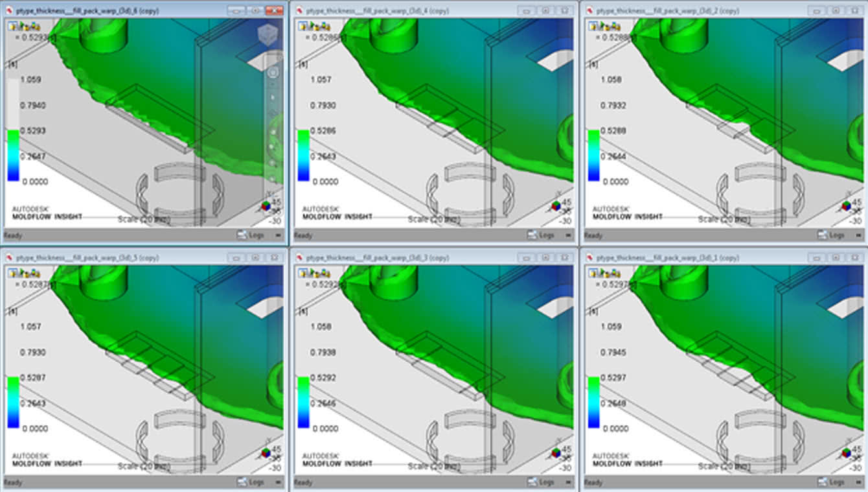The image size is (868, 492).
Task: Click the ViewCube in the _8 window
Action: point(267,36)
